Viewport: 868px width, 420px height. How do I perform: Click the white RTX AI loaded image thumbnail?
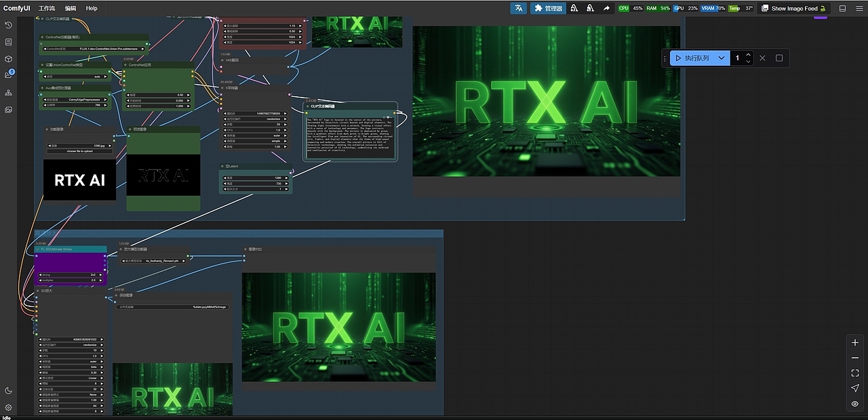pos(79,180)
